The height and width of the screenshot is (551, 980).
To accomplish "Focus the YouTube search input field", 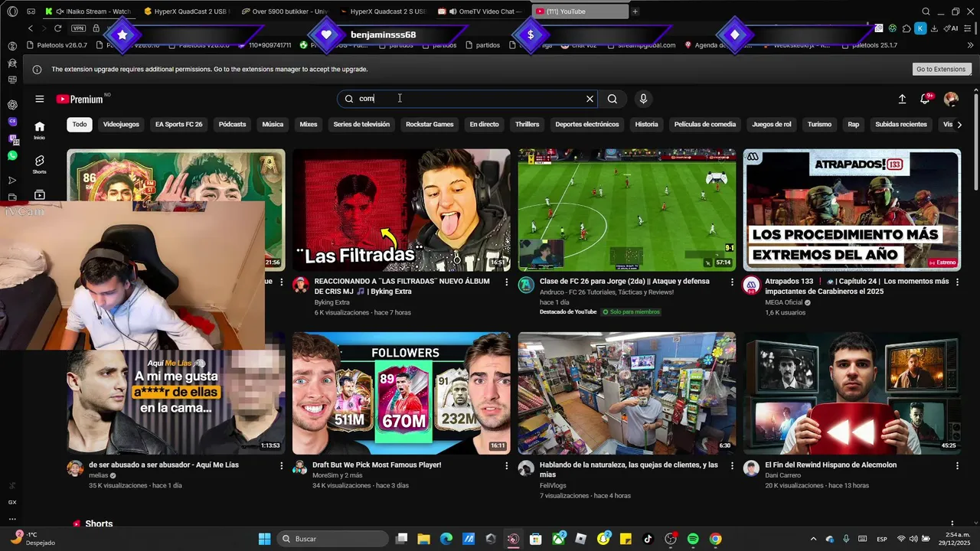I will (x=467, y=99).
